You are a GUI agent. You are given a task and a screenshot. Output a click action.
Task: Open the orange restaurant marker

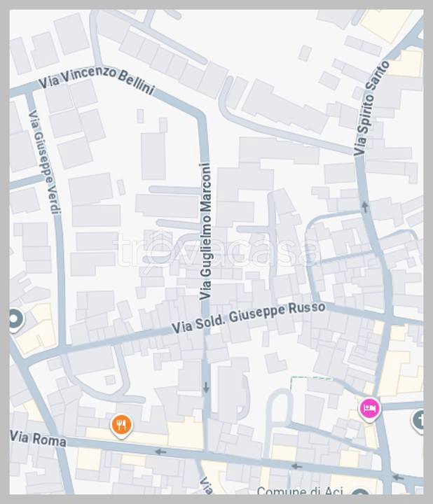[121, 426]
